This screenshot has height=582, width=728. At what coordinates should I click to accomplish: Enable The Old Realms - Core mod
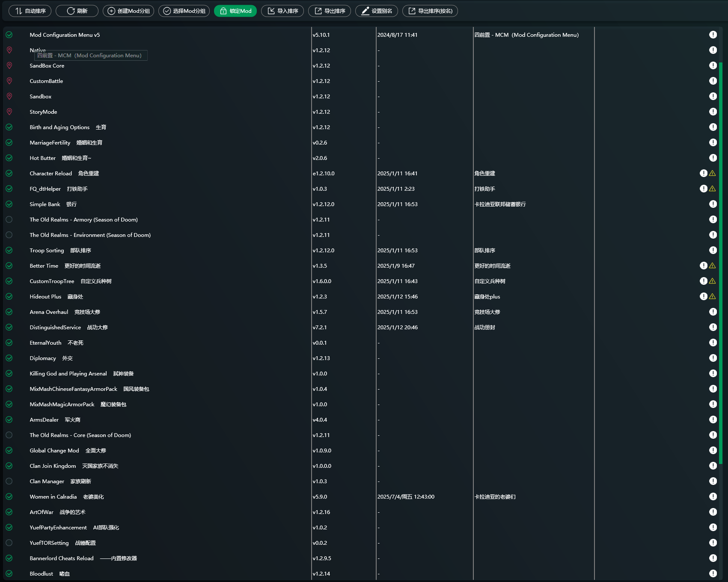click(9, 435)
